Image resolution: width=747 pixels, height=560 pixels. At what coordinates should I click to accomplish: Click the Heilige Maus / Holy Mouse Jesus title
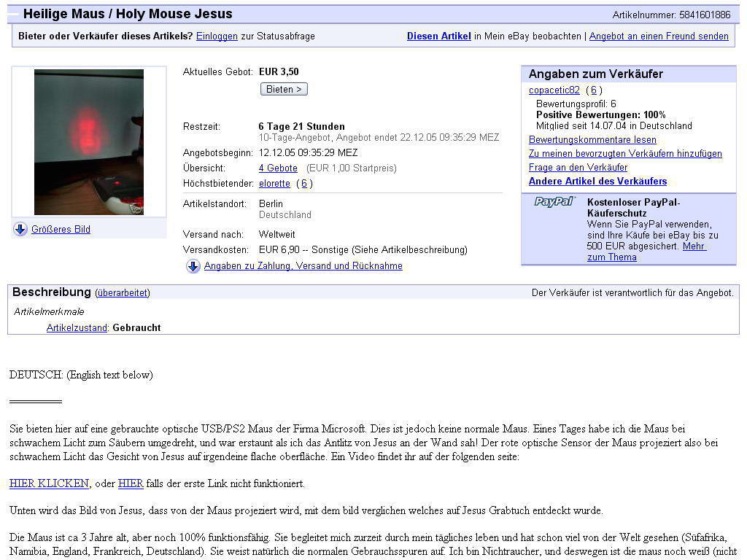128,14
